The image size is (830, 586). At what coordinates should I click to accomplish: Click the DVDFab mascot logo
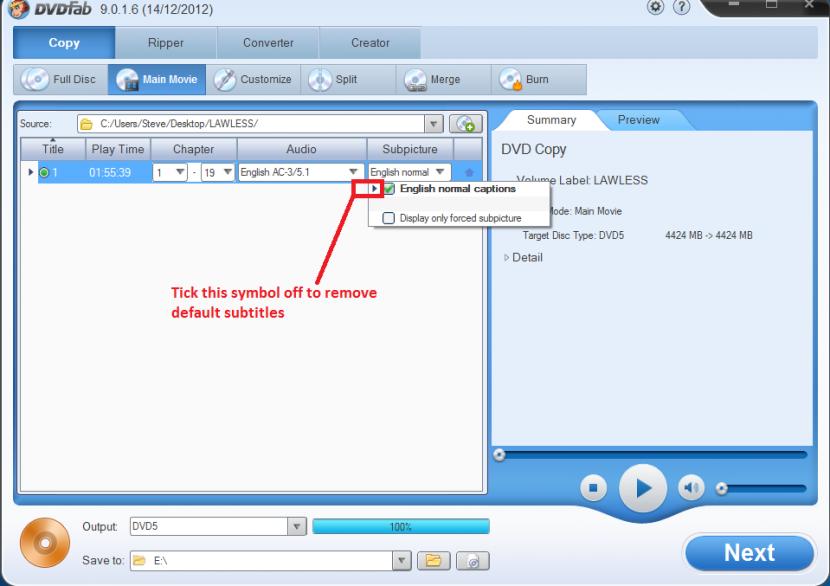[18, 9]
